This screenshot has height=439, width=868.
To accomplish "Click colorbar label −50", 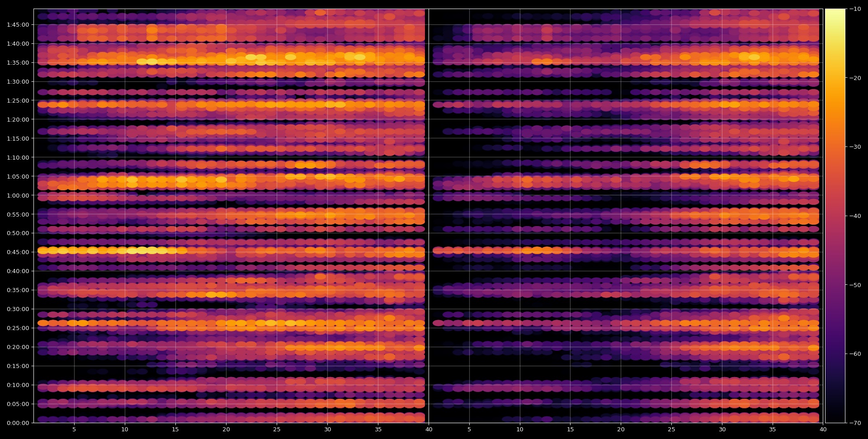I will point(855,285).
